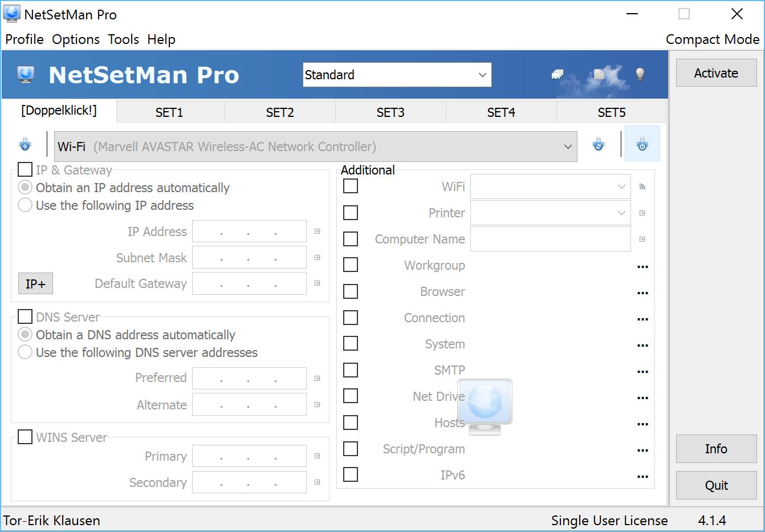This screenshot has width=765, height=532.
Task: Click the Quit button
Action: [x=717, y=485]
